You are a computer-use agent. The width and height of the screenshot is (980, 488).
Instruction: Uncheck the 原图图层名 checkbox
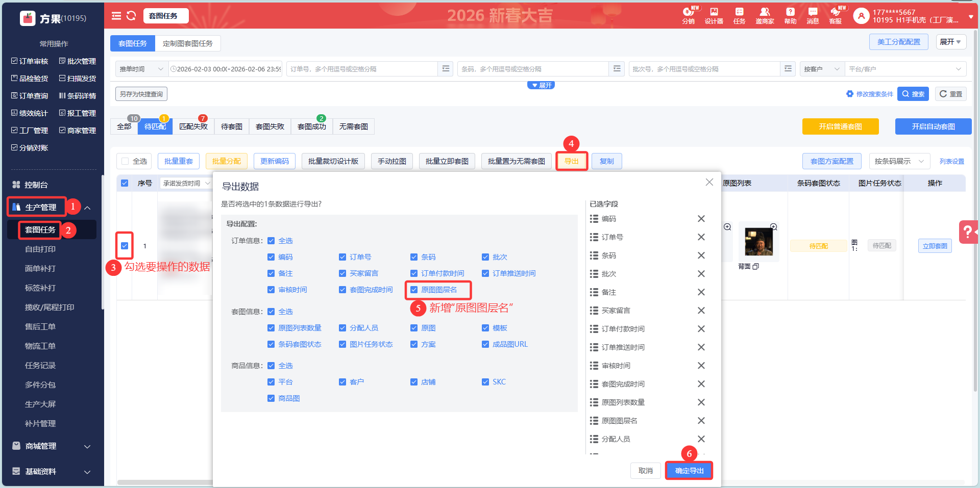click(x=414, y=290)
